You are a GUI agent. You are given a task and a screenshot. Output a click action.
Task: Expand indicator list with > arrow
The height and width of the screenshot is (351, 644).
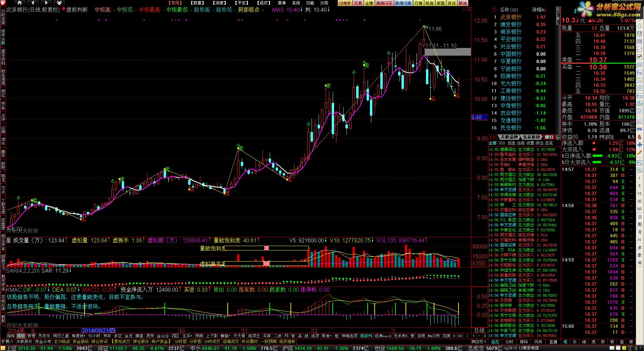pos(467,336)
